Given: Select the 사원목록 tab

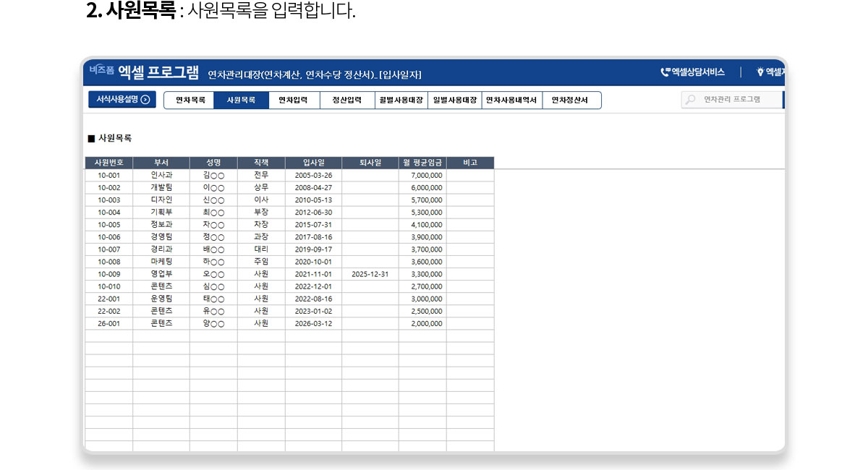Looking at the screenshot, I should (241, 101).
